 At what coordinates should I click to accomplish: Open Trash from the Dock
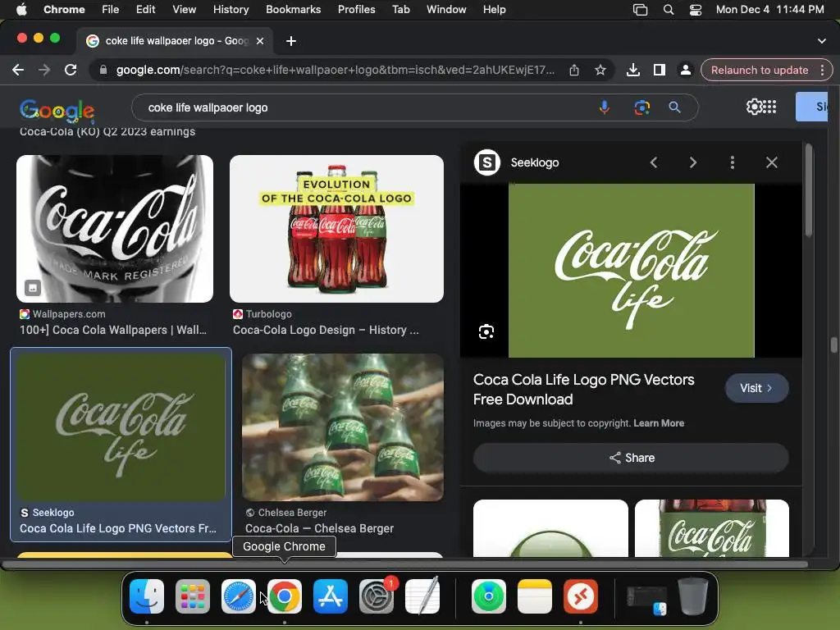[x=693, y=596]
